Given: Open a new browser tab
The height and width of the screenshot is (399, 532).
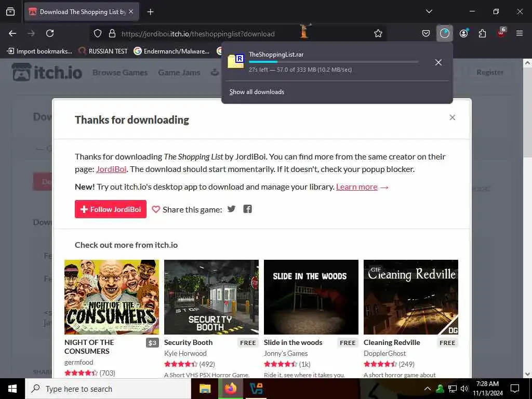Looking at the screenshot, I should tap(150, 12).
